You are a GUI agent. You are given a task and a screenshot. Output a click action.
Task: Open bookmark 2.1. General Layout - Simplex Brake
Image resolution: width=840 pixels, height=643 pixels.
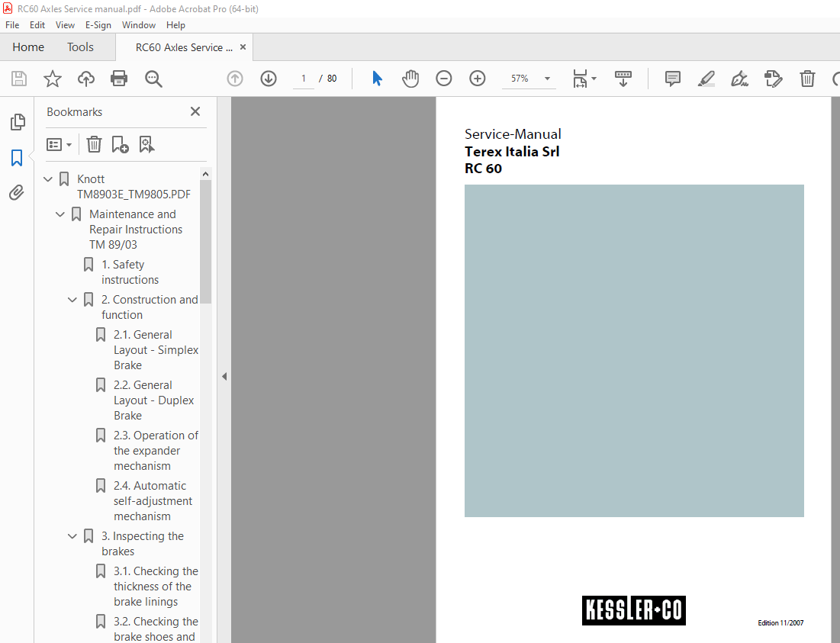point(156,350)
